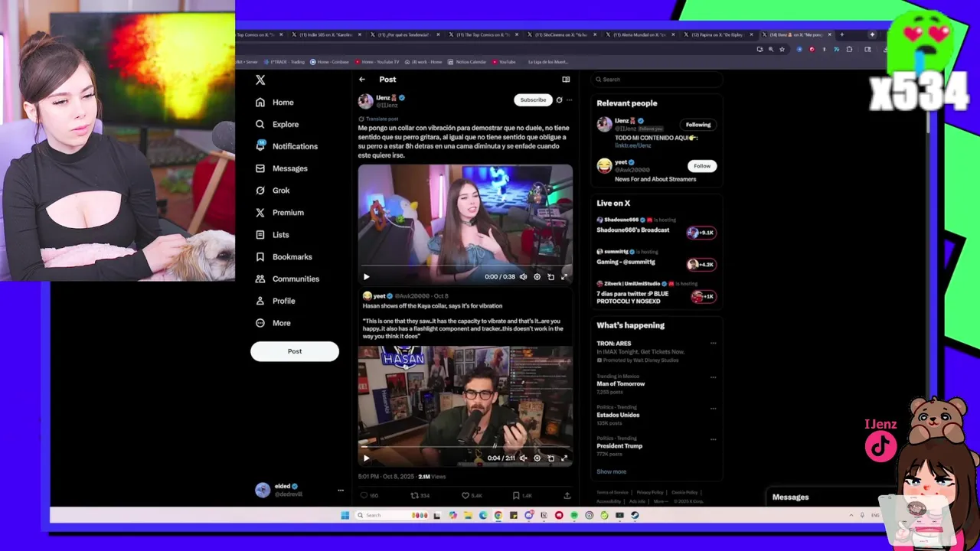
Task: Open Explore in the sidebar
Action: 277,124
